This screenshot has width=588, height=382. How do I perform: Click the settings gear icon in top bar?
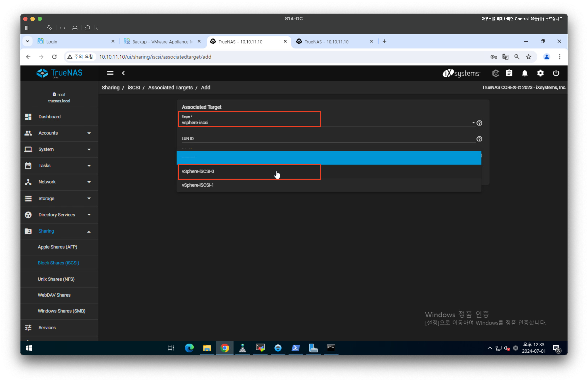(x=540, y=73)
